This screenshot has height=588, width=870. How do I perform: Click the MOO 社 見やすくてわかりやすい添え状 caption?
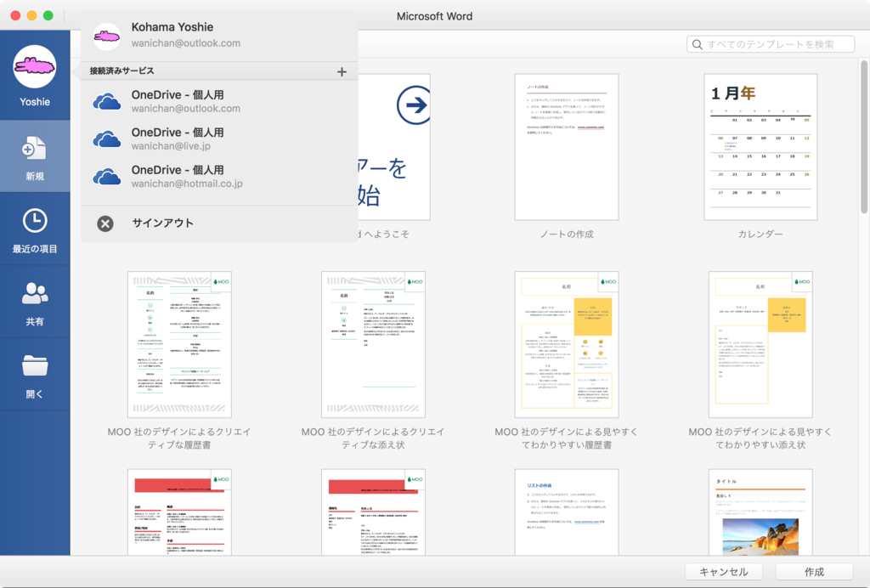tap(760, 438)
